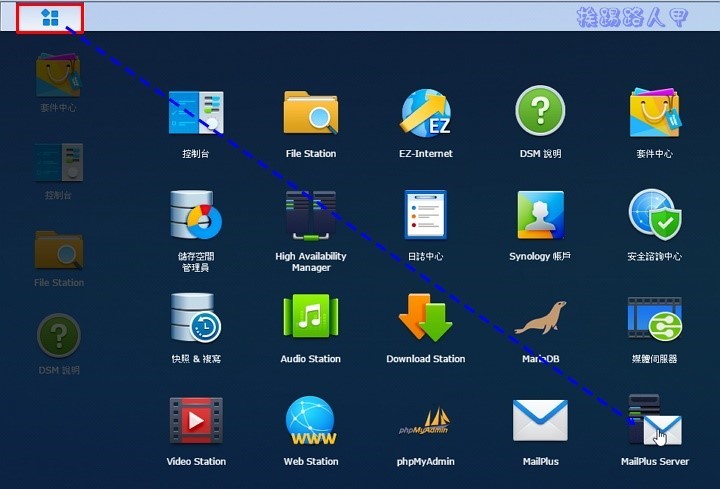Launch Download Station

click(x=426, y=317)
